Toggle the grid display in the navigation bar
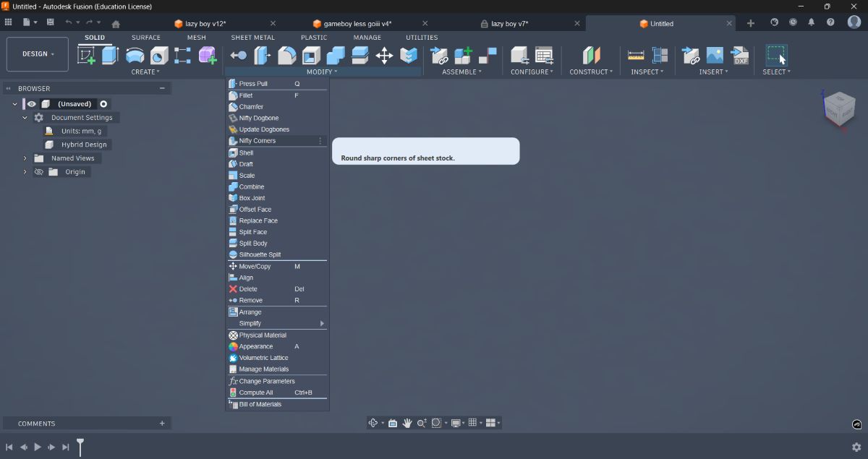Screen dimensions: 868x459 coord(474,422)
